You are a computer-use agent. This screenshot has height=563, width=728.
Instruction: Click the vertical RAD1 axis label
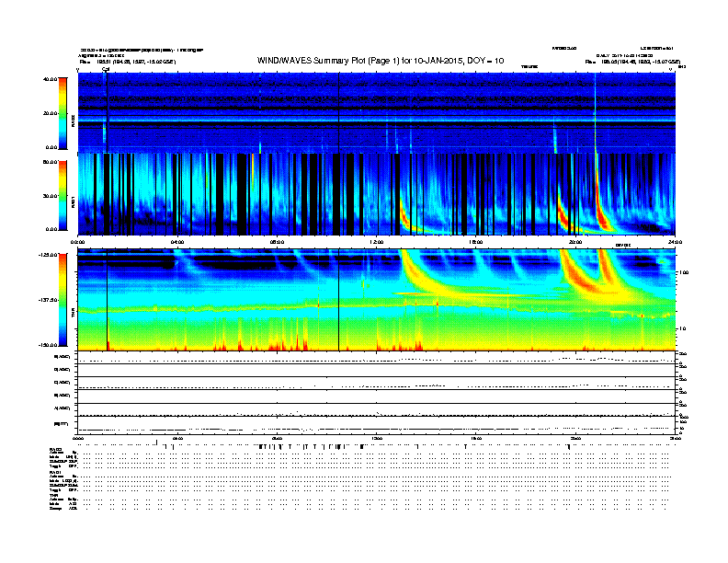pyautogui.click(x=73, y=203)
